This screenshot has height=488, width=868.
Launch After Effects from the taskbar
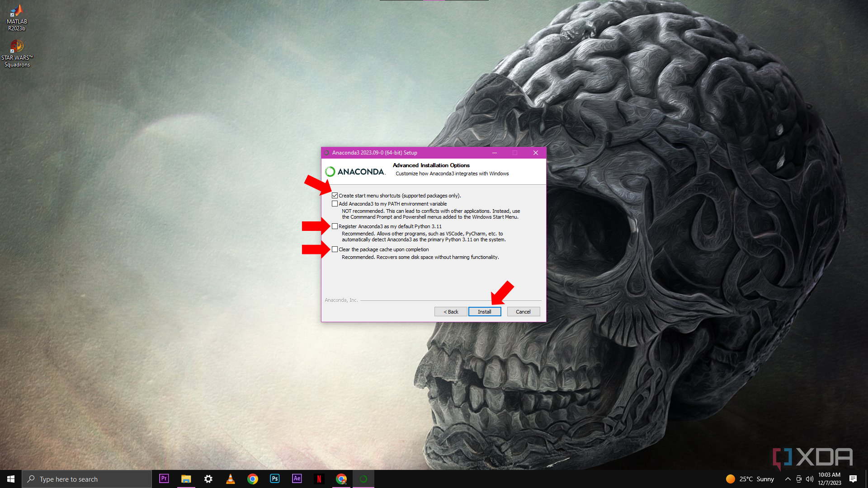(297, 479)
